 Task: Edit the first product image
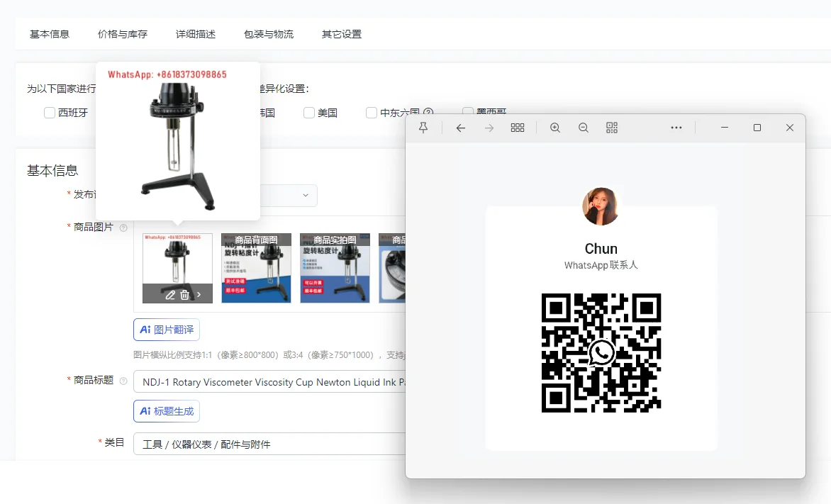click(x=169, y=295)
